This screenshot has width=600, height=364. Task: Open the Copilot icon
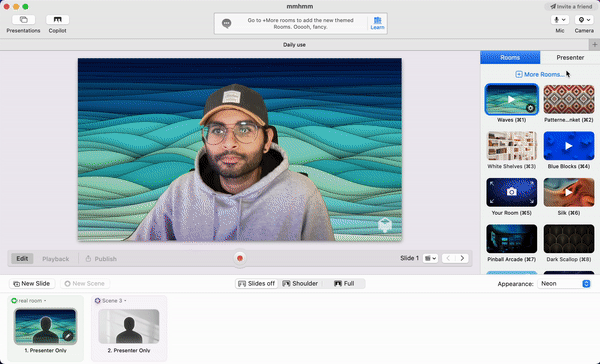click(57, 20)
